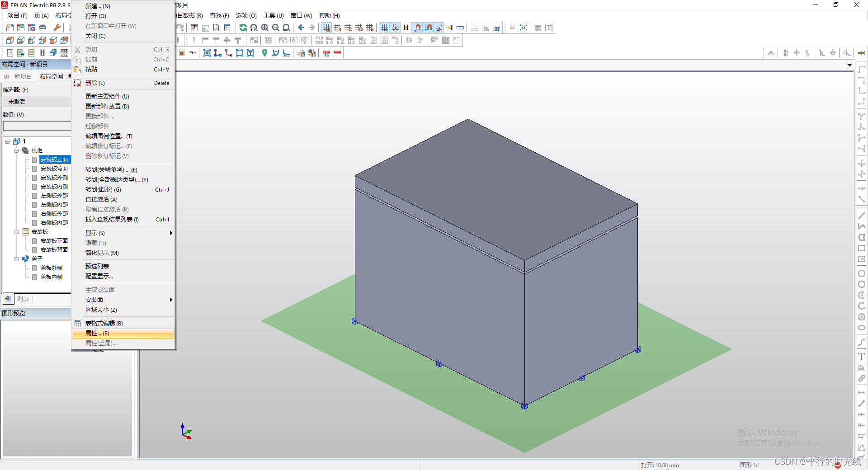Click the zoom out magnifier icon
Image resolution: width=868 pixels, height=470 pixels.
tap(276, 28)
